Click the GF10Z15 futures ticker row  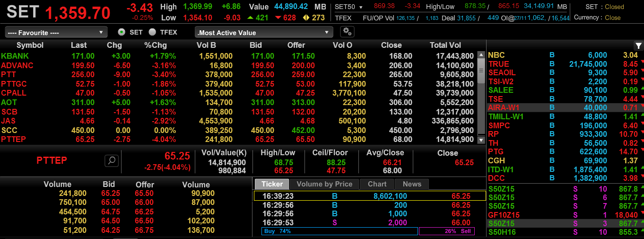(565, 215)
